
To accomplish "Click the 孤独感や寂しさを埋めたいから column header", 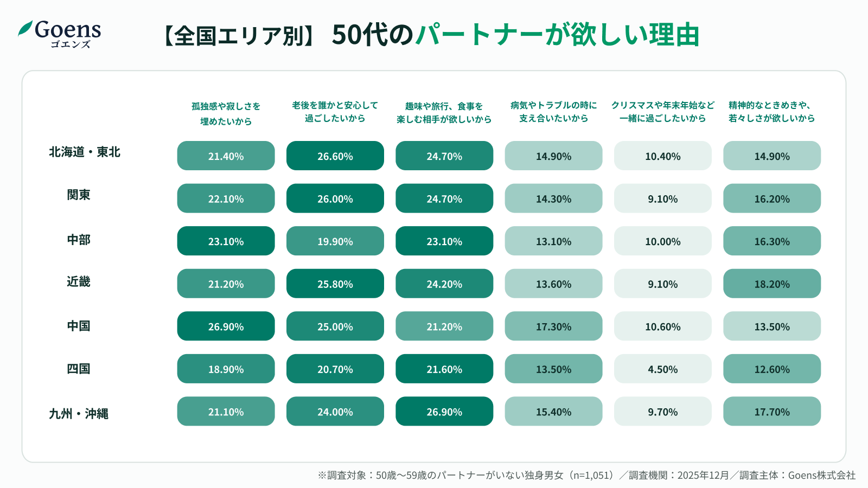I will [x=226, y=113].
